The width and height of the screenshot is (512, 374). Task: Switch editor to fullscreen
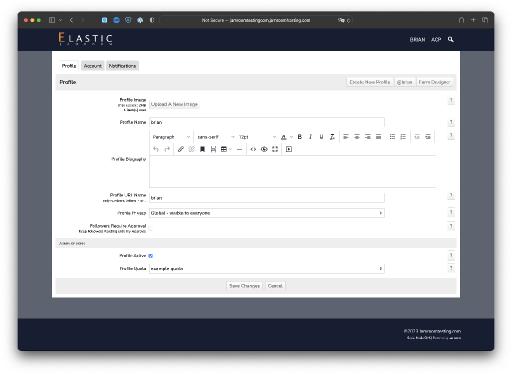[x=275, y=149]
